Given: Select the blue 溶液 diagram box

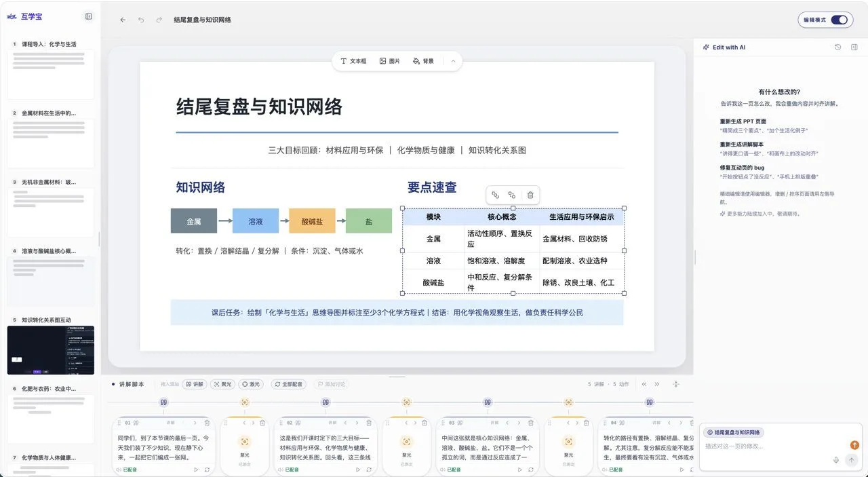Looking at the screenshot, I should tap(256, 221).
